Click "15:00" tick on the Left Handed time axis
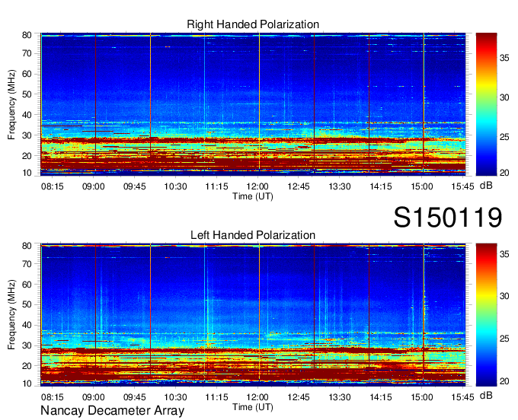The width and height of the screenshot is (518, 420). tap(422, 397)
